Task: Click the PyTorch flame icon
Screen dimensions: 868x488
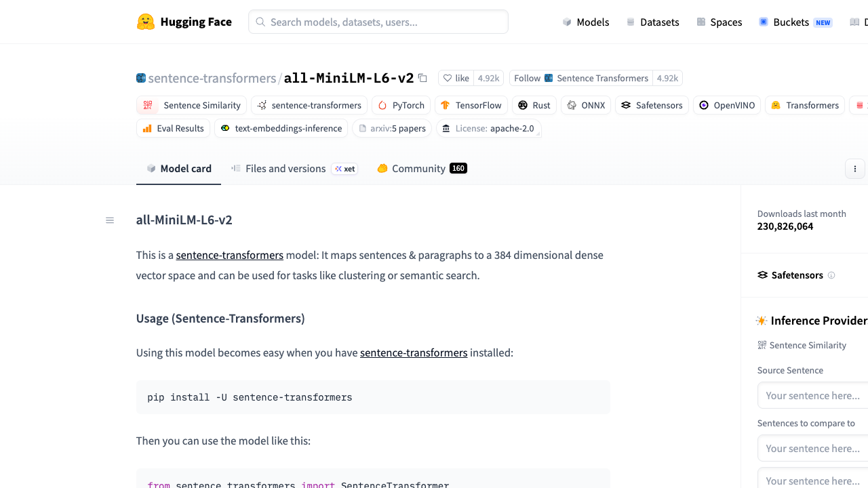Action: (382, 105)
